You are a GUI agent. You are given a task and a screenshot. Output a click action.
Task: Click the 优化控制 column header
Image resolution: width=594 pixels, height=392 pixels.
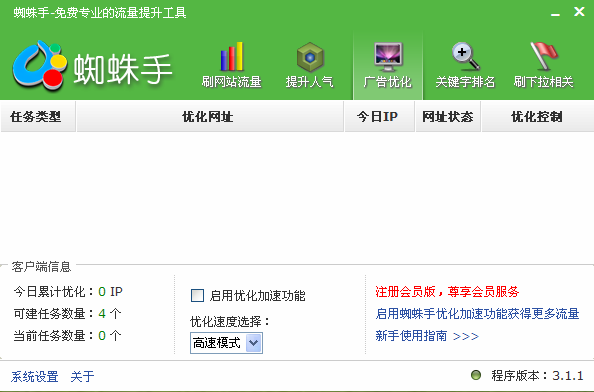[x=538, y=117]
